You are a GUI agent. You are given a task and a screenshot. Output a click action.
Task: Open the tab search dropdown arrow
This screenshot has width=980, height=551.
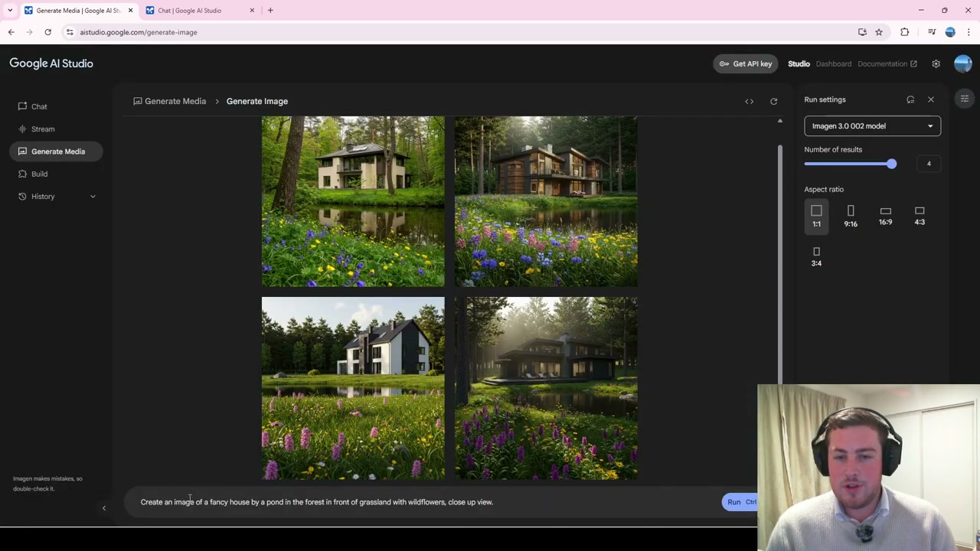click(10, 11)
